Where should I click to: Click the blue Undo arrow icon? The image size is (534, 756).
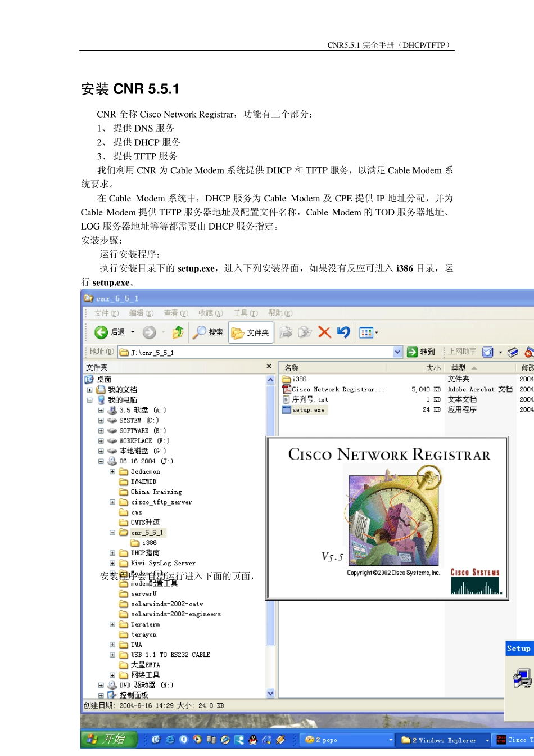pyautogui.click(x=343, y=332)
